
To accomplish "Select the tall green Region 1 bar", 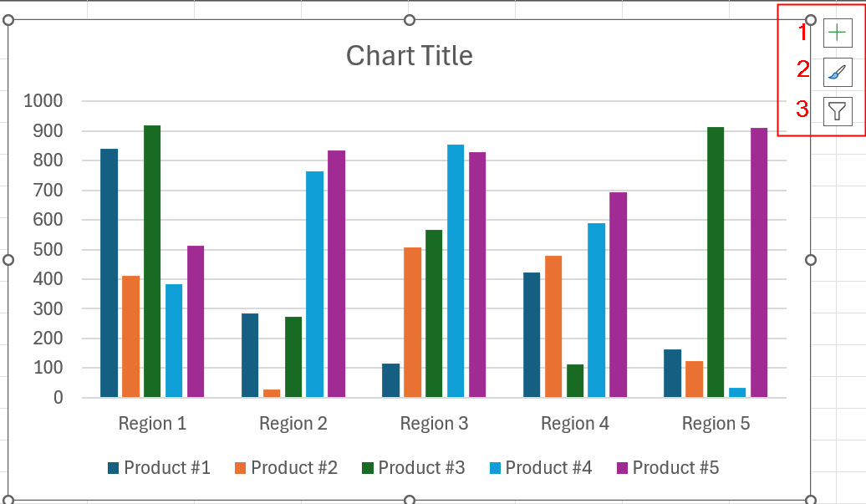I will (x=152, y=261).
